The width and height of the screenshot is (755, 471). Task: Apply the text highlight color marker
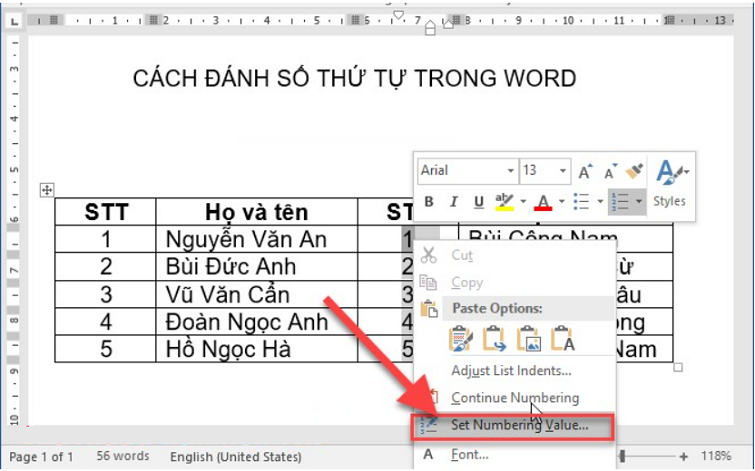pos(504,202)
